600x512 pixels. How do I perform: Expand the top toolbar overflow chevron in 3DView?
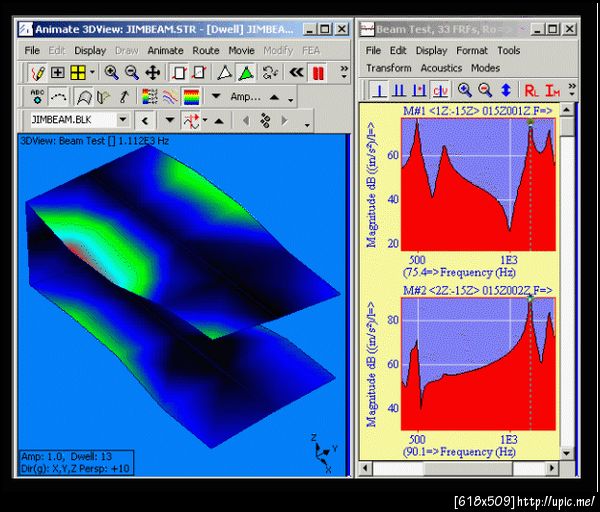[344, 72]
